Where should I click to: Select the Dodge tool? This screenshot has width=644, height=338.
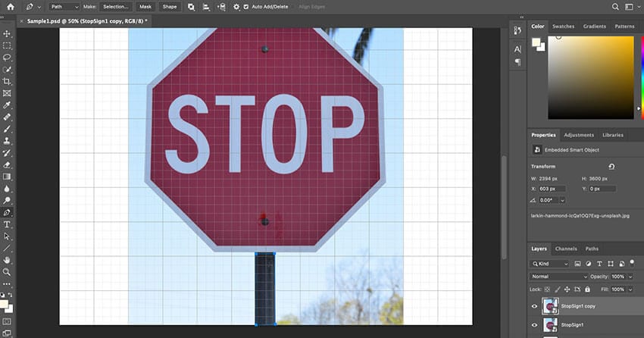pyautogui.click(x=7, y=200)
